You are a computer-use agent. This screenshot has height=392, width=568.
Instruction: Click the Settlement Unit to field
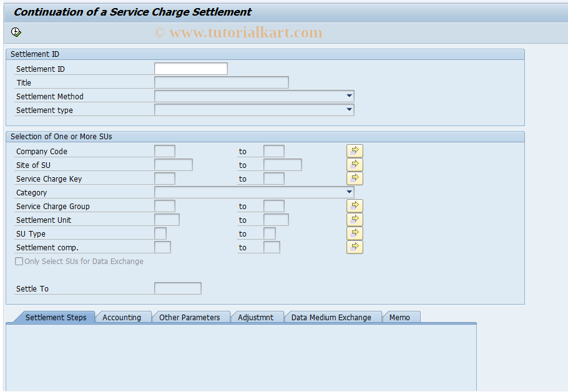coord(276,220)
